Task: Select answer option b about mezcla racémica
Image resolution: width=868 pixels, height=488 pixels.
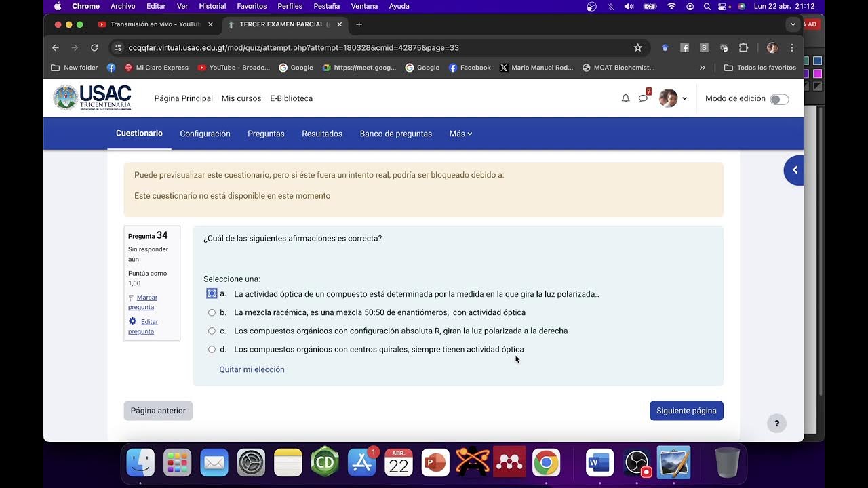Action: coord(212,312)
